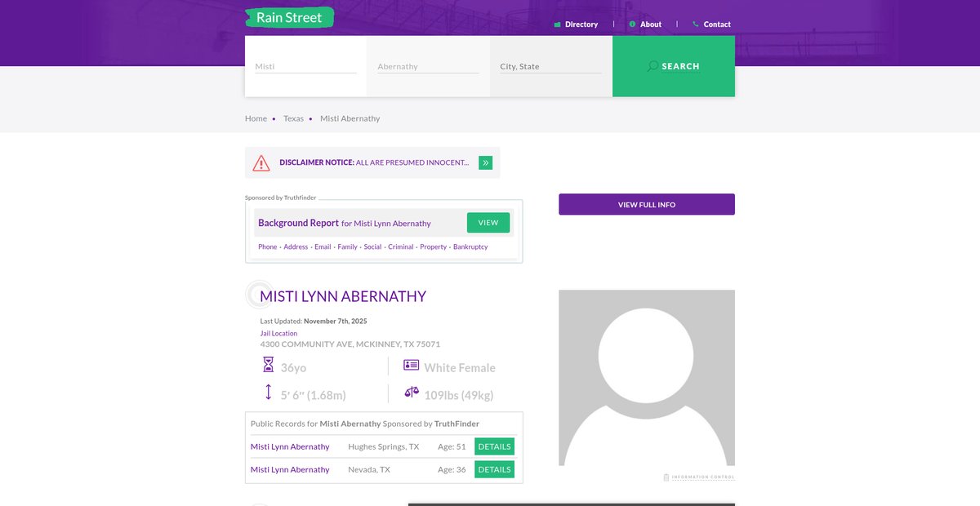The height and width of the screenshot is (506, 980).
Task: Navigate to the Texas breadcrumb link
Action: tap(293, 118)
